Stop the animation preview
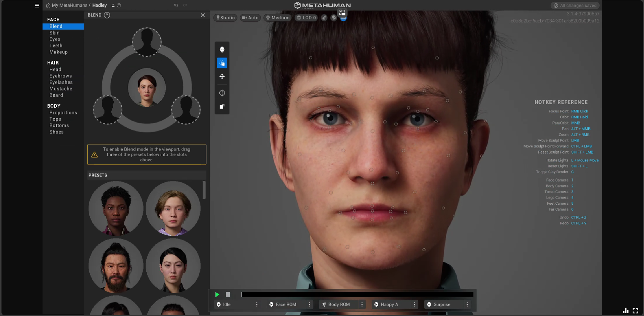Image resolution: width=644 pixels, height=316 pixels. (228, 295)
